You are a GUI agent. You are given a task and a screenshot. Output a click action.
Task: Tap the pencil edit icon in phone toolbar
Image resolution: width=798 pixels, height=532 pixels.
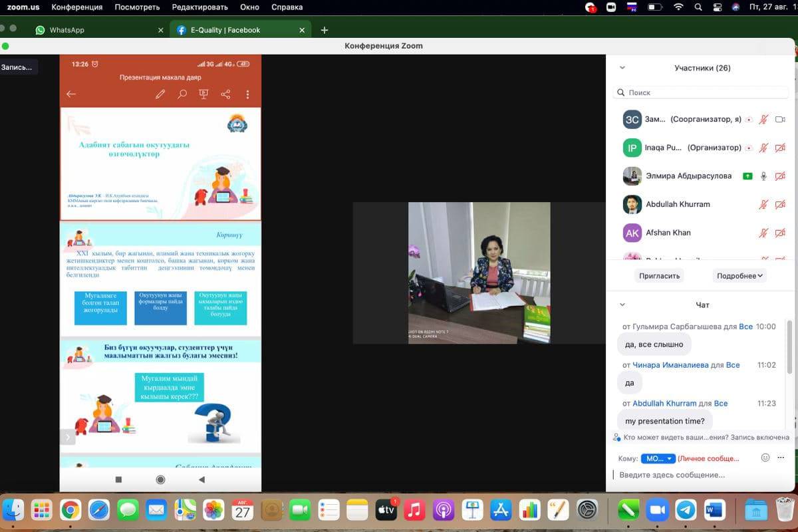[160, 94]
